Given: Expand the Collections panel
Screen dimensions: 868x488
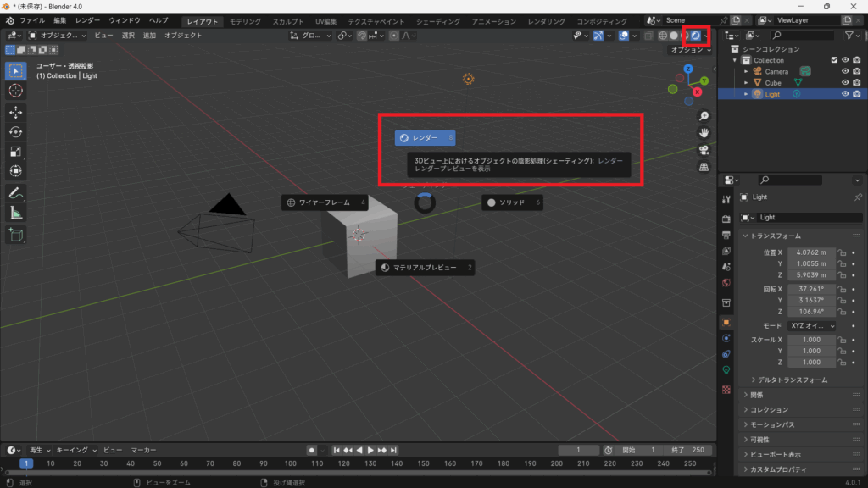Looking at the screenshot, I should pos(768,410).
